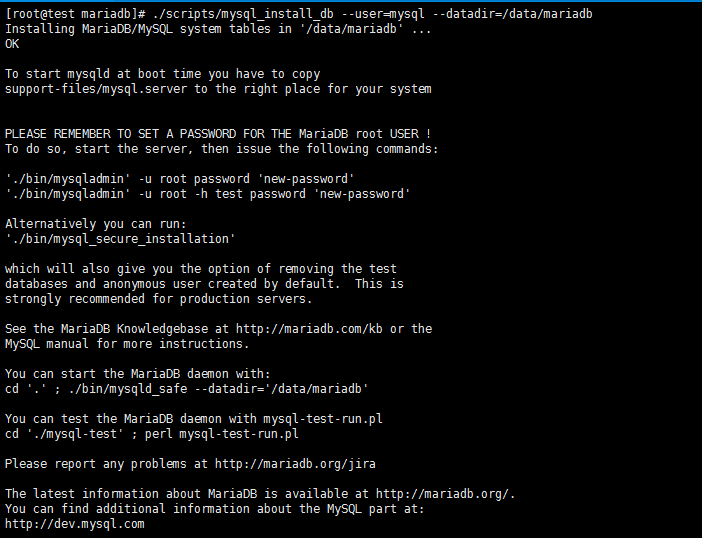Click the --datadir=/data/mariadb argument in first line
702x538 pixels.
click(513, 14)
